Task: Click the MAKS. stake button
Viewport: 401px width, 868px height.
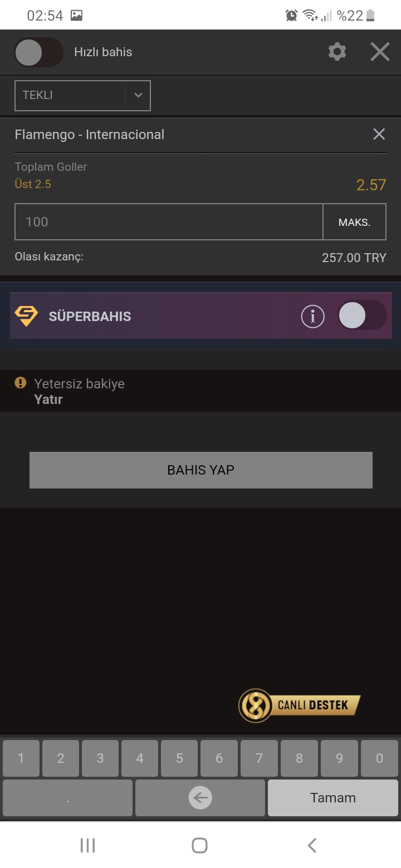Action: tap(354, 222)
